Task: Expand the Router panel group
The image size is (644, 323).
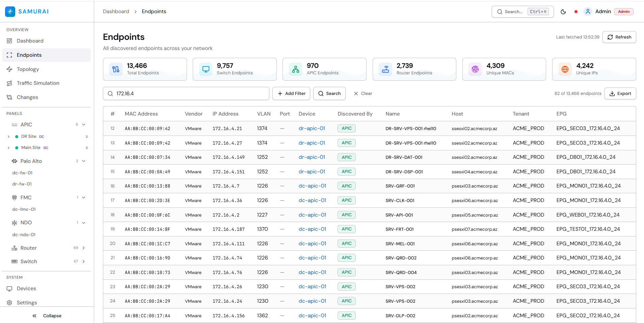Action: 84,248
